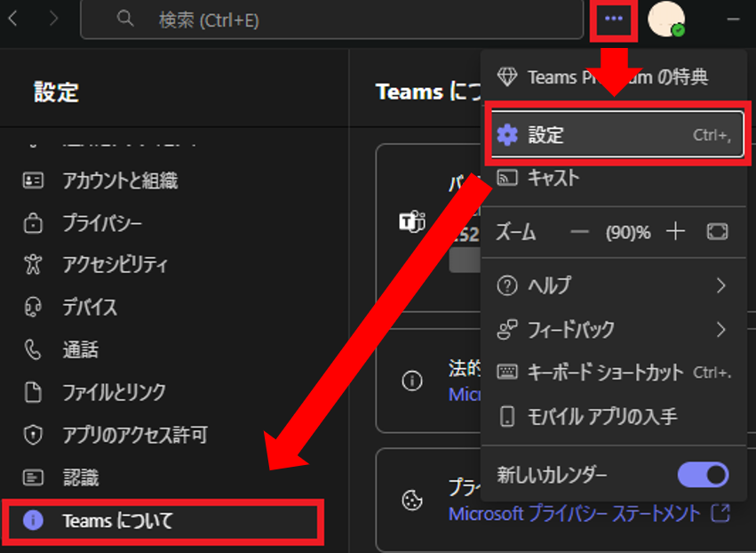Open the profile avatar picture
The image size is (756, 553).
click(x=665, y=20)
